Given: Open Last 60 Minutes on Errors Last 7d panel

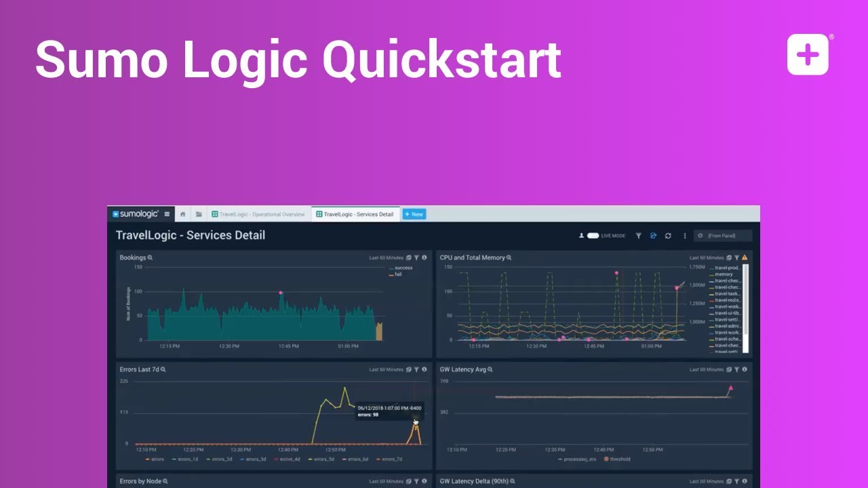Looking at the screenshot, I should click(386, 369).
